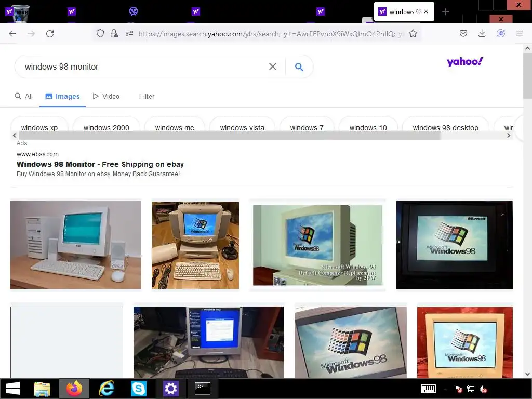Open the Action Center flag tray icon
The height and width of the screenshot is (399, 532).
point(458,389)
